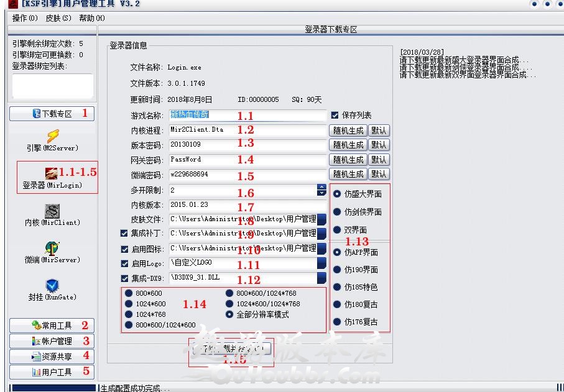
Task: Choose the 1024*768 resolution option
Action: 129,314
